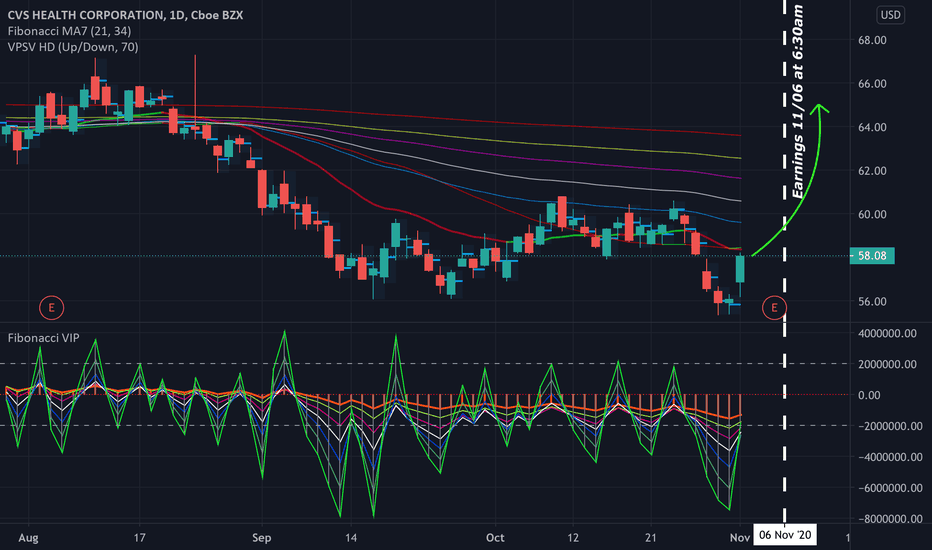Image resolution: width=932 pixels, height=550 pixels.
Task: Click the Nov label on time axis
Action: coord(740,538)
